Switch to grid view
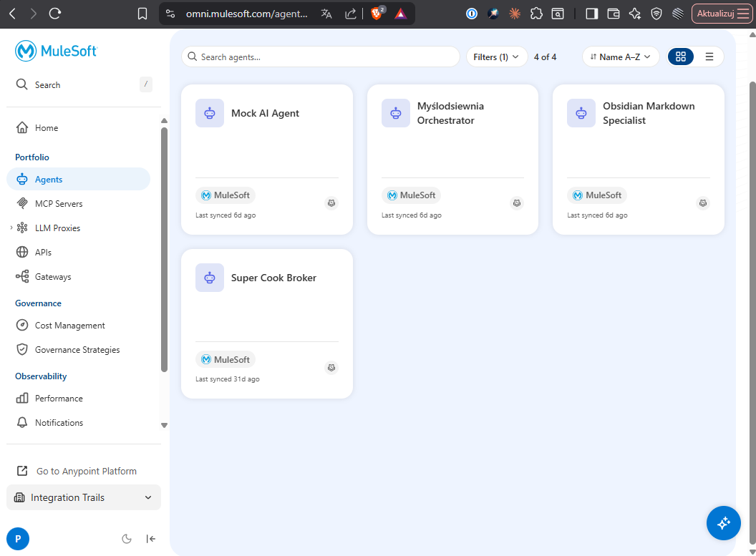The image size is (756, 556). (x=681, y=57)
